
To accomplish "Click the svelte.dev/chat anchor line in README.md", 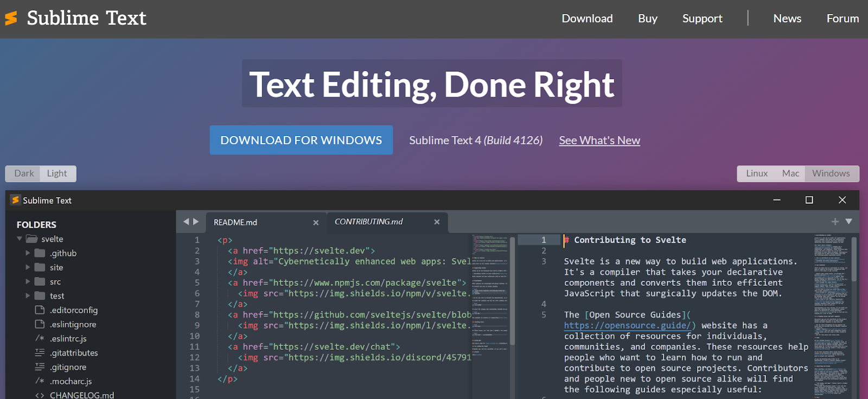I will 314,346.
